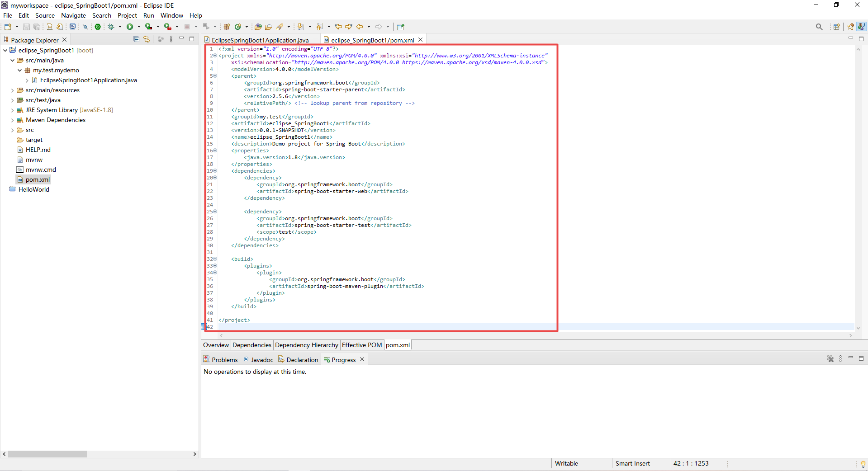Click the green Boot Dashboard power icon
The width and height of the screenshot is (868, 471).
[x=98, y=27]
